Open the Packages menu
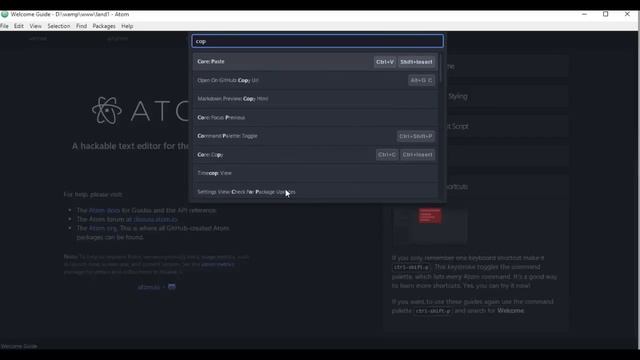The height and width of the screenshot is (360, 640). click(104, 26)
